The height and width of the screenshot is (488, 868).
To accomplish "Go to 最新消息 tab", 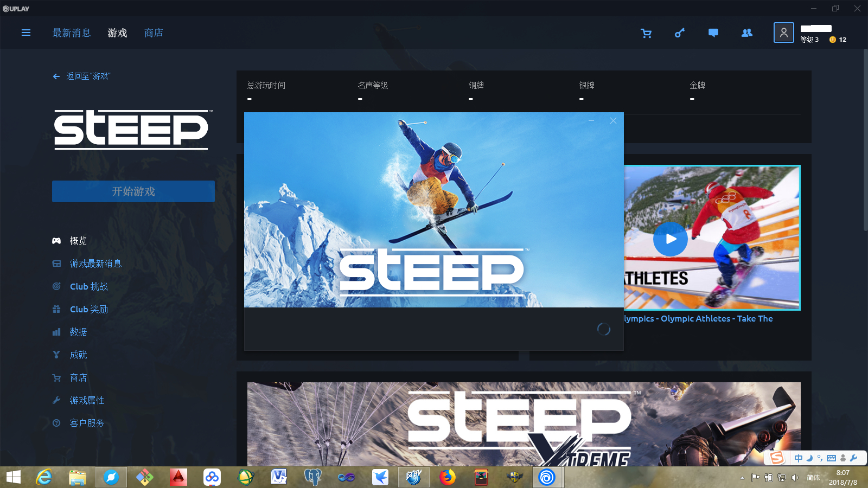I will click(72, 33).
